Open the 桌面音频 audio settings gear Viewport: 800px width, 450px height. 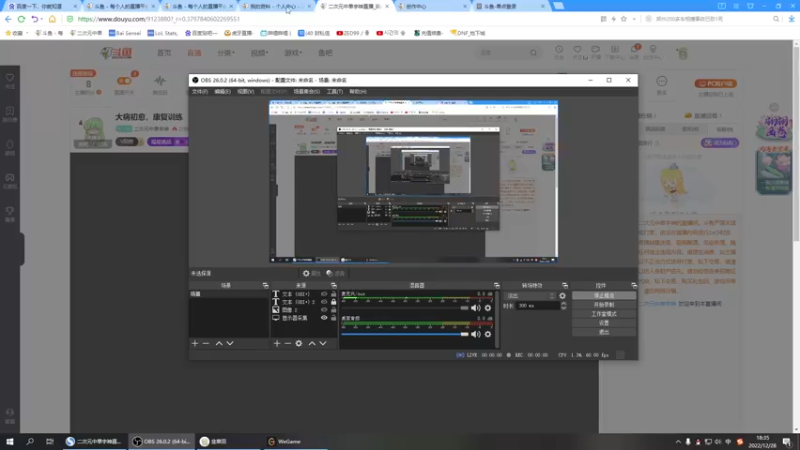[488, 334]
